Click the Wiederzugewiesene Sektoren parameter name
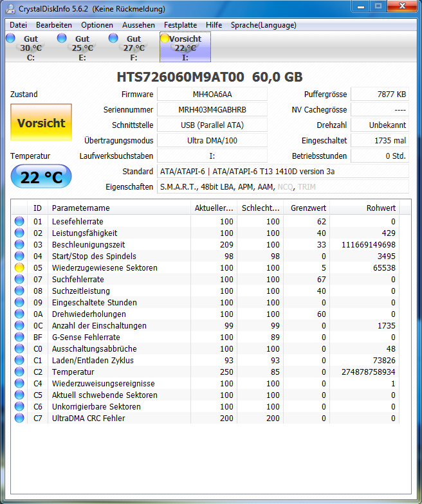The image size is (422, 504). point(104,267)
